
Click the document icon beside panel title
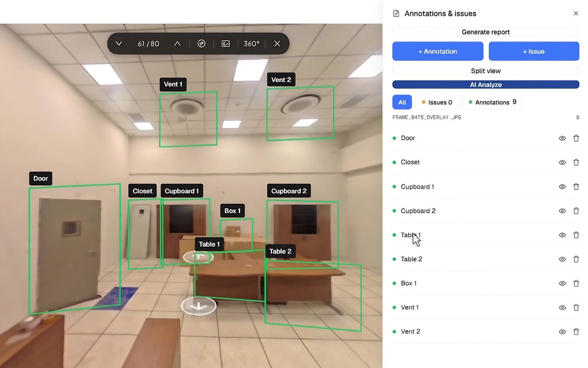click(396, 13)
